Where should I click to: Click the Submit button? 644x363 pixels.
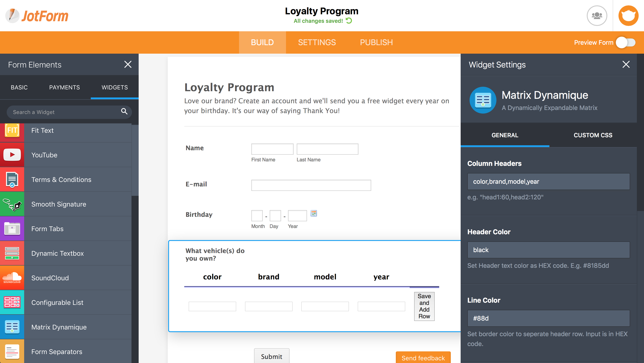[272, 356]
